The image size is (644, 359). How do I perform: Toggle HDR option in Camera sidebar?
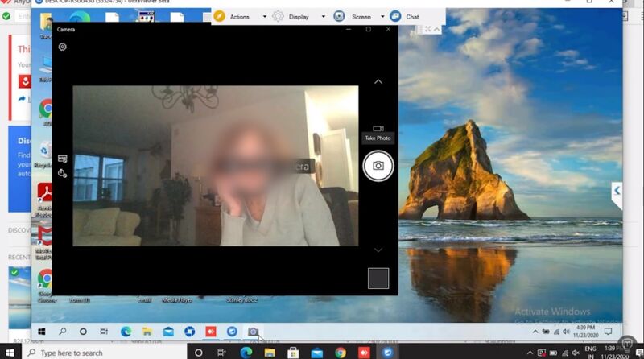point(62,159)
